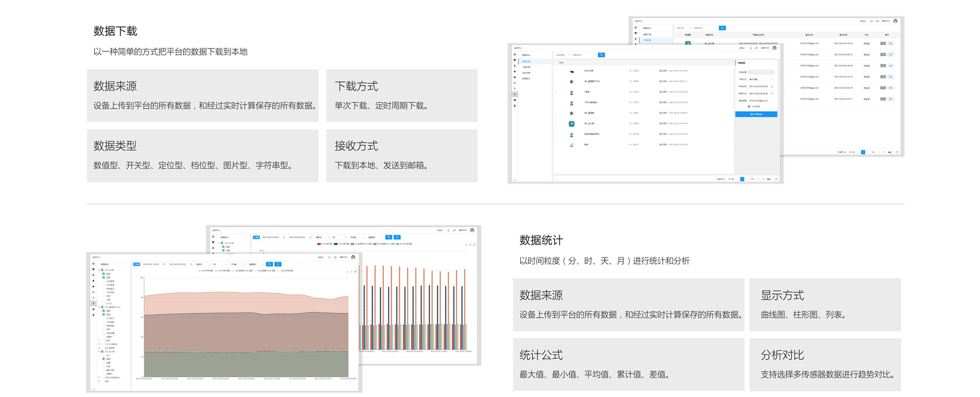The width and height of the screenshot is (980, 397).
Task: Click refresh icon beside front download window pagination
Action: pyautogui.click(x=776, y=179)
